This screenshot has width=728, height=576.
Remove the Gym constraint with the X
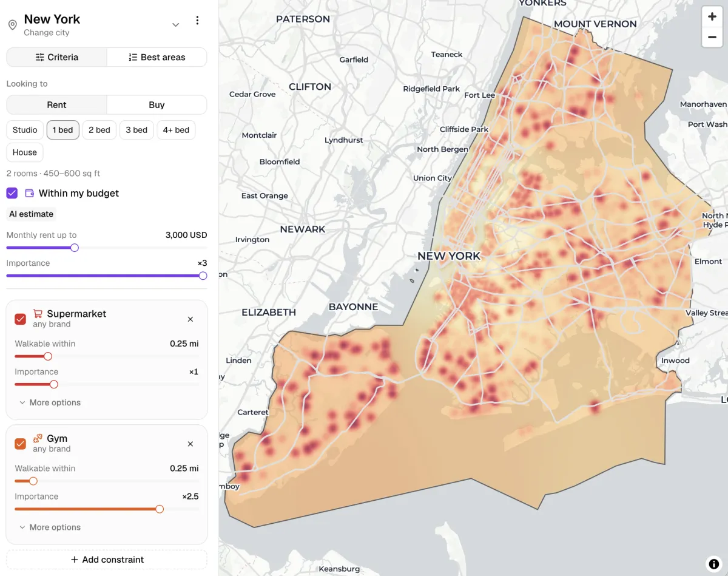click(x=190, y=444)
